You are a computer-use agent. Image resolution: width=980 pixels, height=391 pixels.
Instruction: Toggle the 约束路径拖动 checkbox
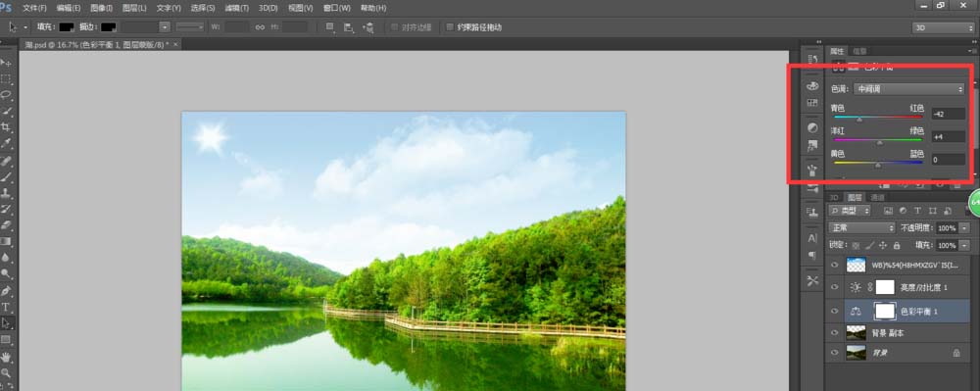click(450, 27)
